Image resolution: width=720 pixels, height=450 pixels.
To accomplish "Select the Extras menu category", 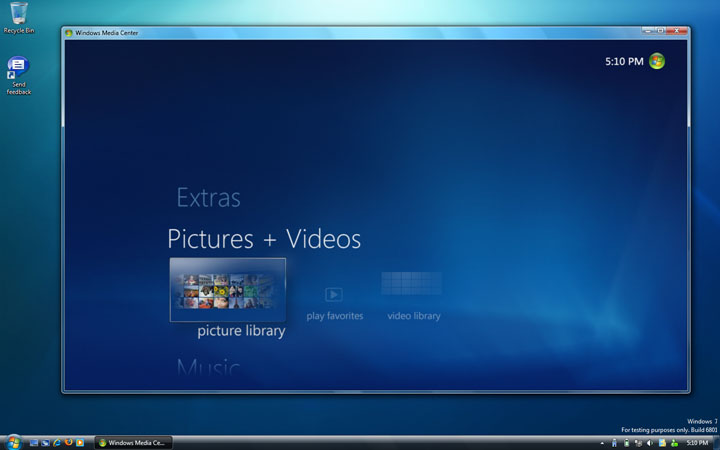I will pyautogui.click(x=208, y=198).
